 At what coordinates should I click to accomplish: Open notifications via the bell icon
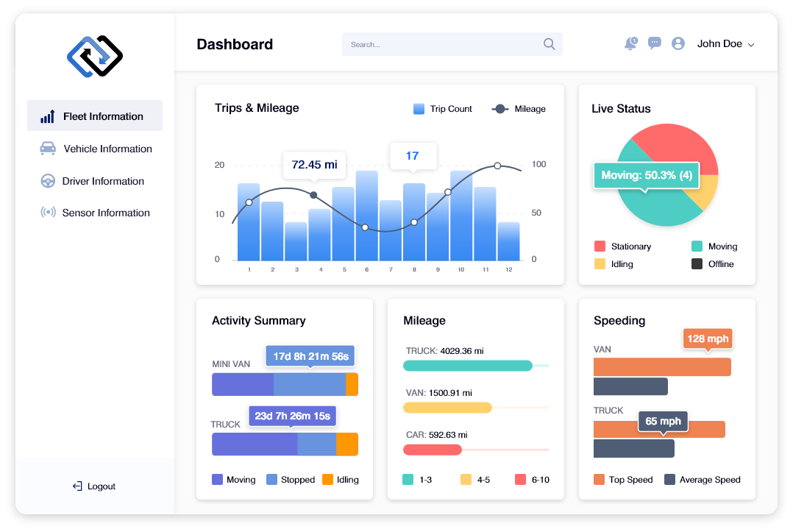point(630,43)
